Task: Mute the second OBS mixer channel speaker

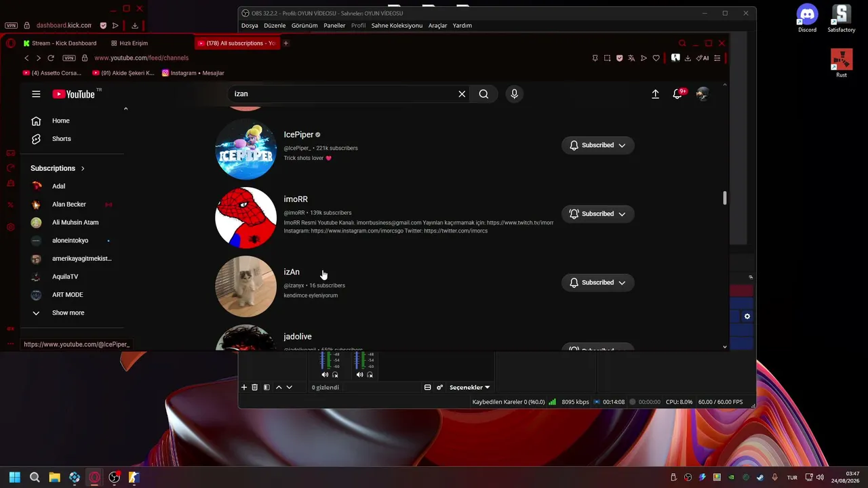Action: click(360, 375)
